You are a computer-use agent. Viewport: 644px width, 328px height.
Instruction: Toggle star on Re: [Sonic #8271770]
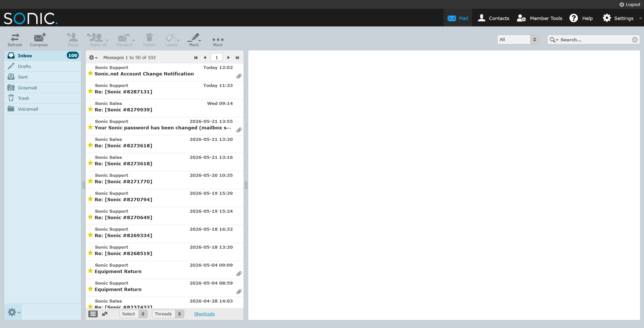[90, 181]
